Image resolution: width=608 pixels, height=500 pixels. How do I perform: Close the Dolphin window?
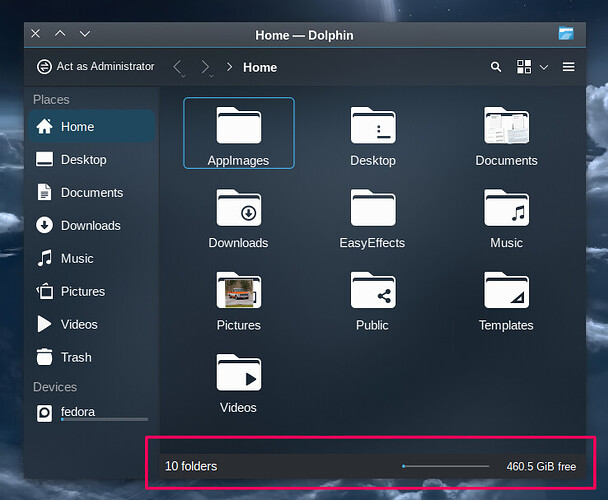click(x=36, y=34)
